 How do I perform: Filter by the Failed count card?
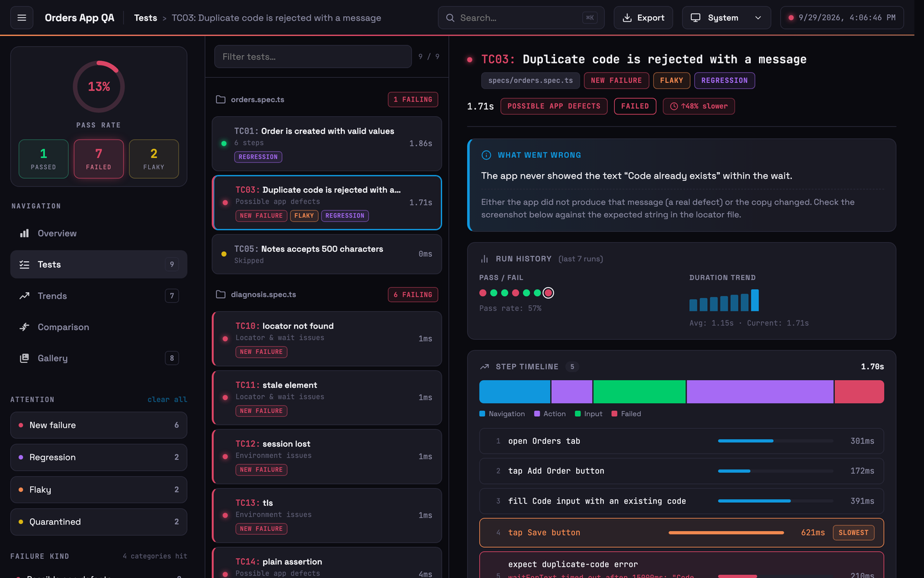point(99,159)
